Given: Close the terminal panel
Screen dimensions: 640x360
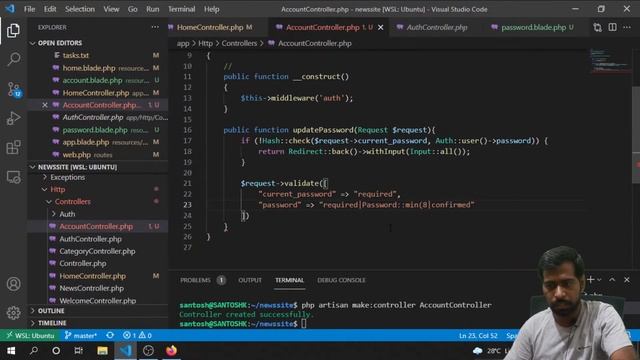Looking at the screenshot, I should [x=627, y=280].
